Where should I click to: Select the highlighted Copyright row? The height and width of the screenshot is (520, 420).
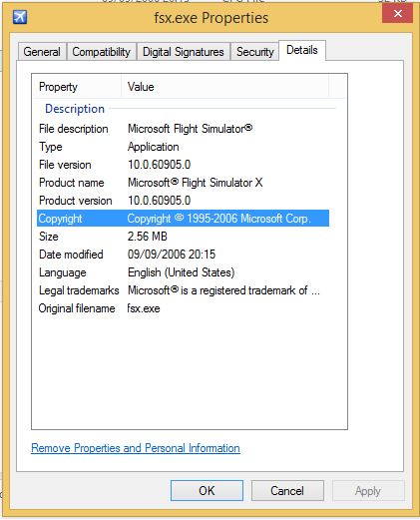pos(183,219)
